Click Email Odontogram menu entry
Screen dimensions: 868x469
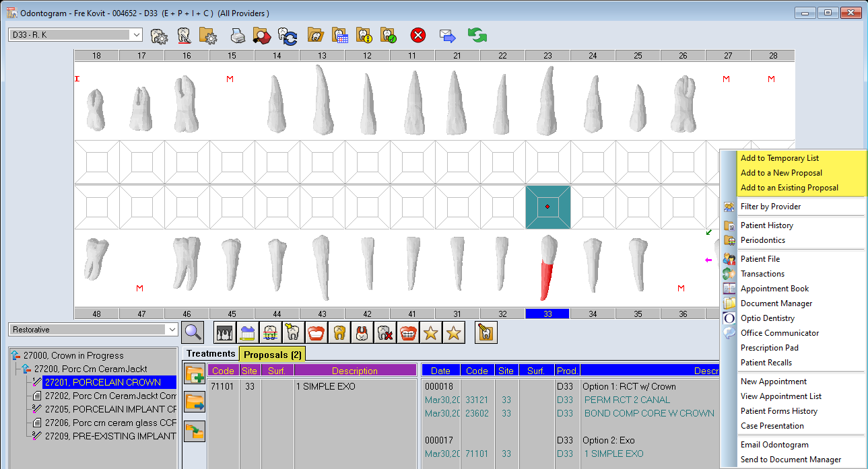click(774, 445)
